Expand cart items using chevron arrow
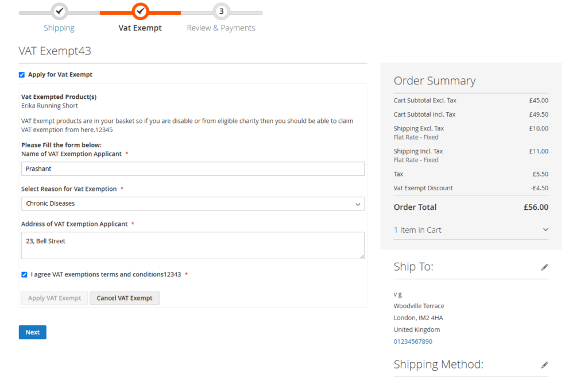Screen dimensions: 588x384 pos(545,230)
